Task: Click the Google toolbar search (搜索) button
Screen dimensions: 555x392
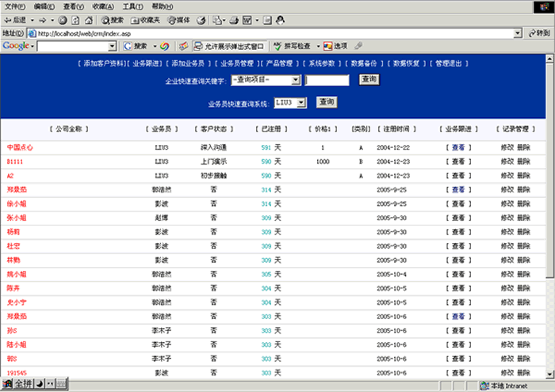Action: coord(136,46)
